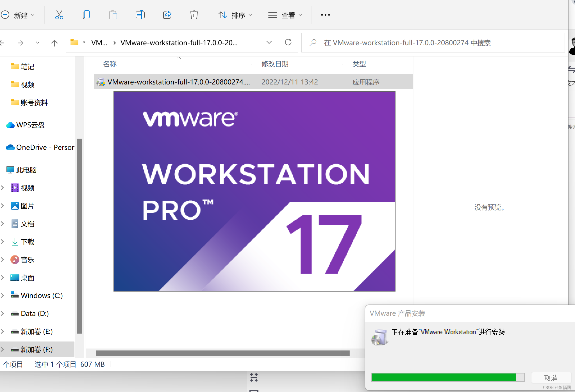The width and height of the screenshot is (575, 392).
Task: Expand the 图片 tree node chevron
Action: [3, 206]
